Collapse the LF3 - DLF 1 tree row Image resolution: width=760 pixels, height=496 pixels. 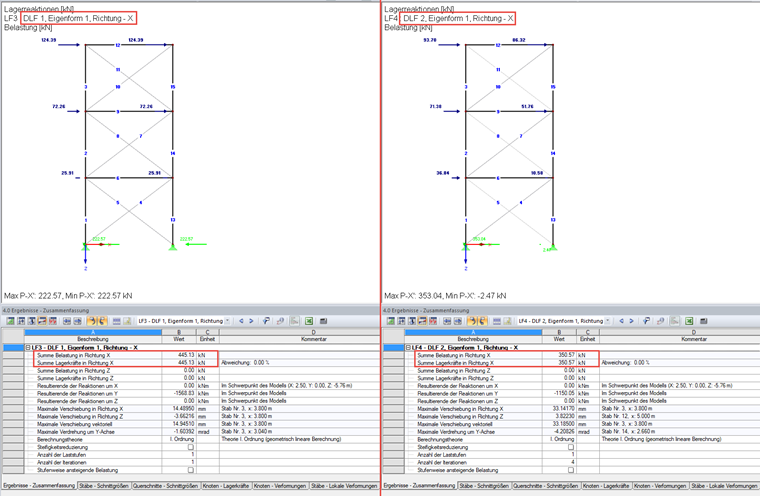click(x=28, y=348)
